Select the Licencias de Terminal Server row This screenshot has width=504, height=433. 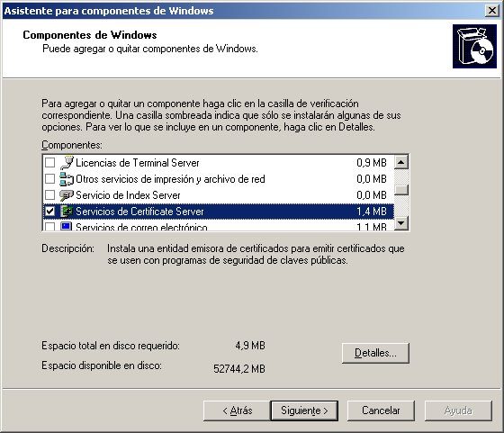click(x=218, y=163)
